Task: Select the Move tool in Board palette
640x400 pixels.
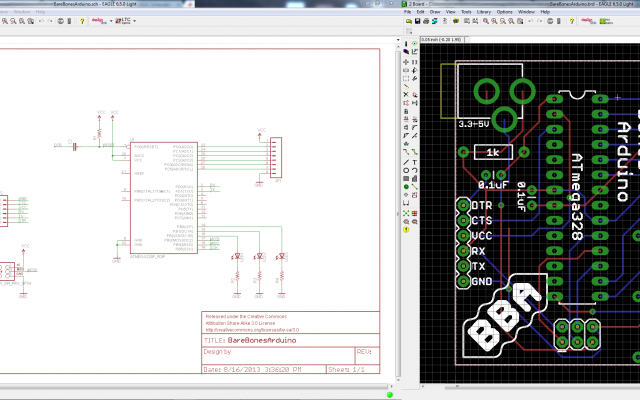Action: pos(406,62)
